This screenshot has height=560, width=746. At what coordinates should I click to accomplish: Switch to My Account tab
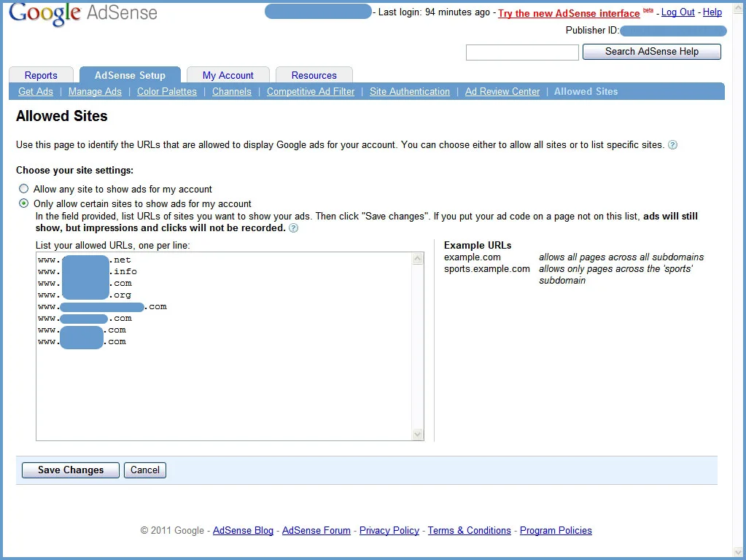228,75
